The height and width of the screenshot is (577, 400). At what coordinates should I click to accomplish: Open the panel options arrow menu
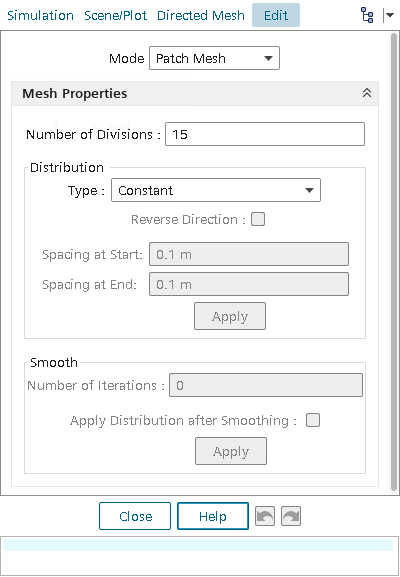coord(389,15)
